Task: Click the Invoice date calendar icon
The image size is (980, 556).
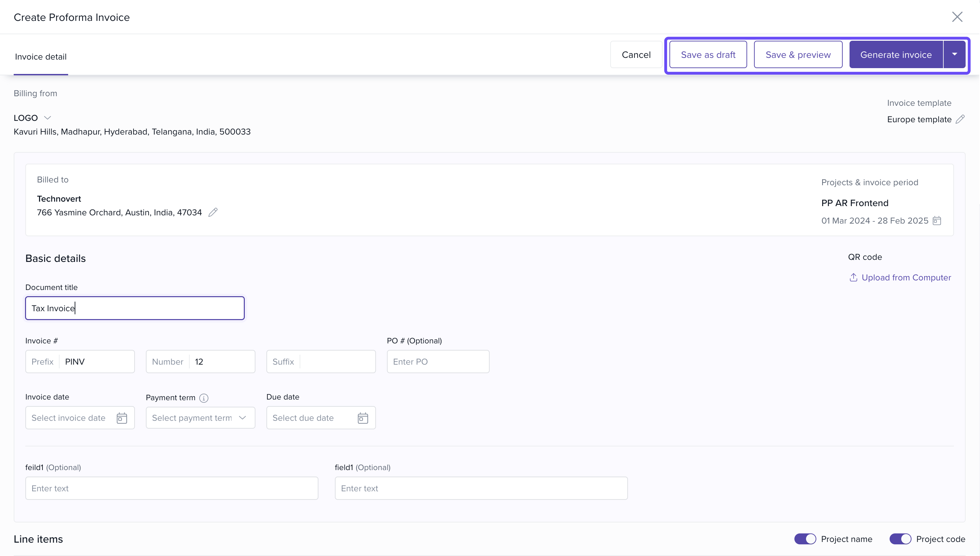Action: (x=122, y=418)
